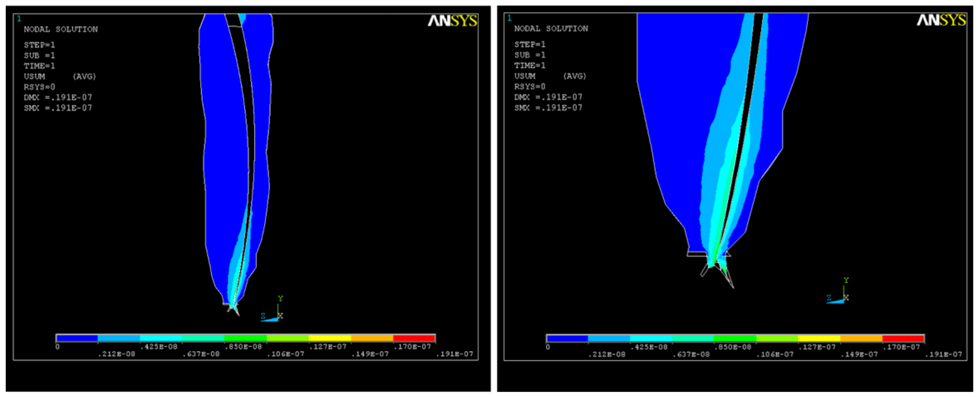Click legend value ".850E-08" in right plot
The width and height of the screenshot is (980, 398).
[733, 347]
